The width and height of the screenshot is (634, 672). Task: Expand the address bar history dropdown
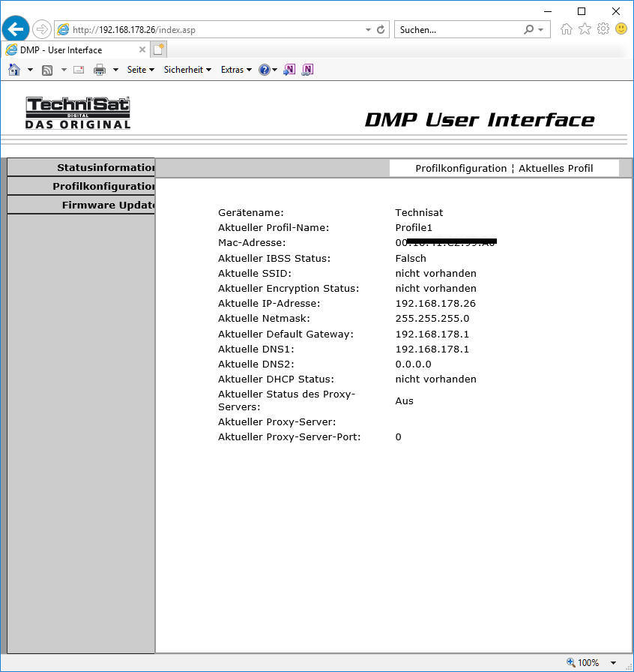368,30
